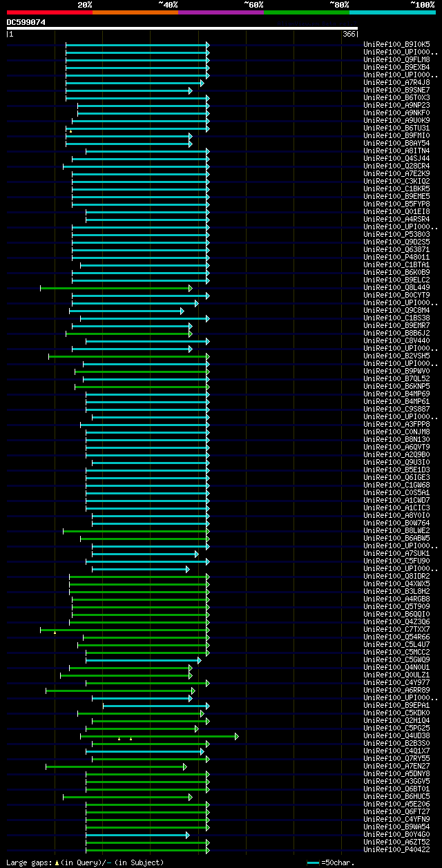Screen dimensions: 442x868
Task: Click the long green alignment bar for UniRef100_Q4UD38
Action: point(160,736)
